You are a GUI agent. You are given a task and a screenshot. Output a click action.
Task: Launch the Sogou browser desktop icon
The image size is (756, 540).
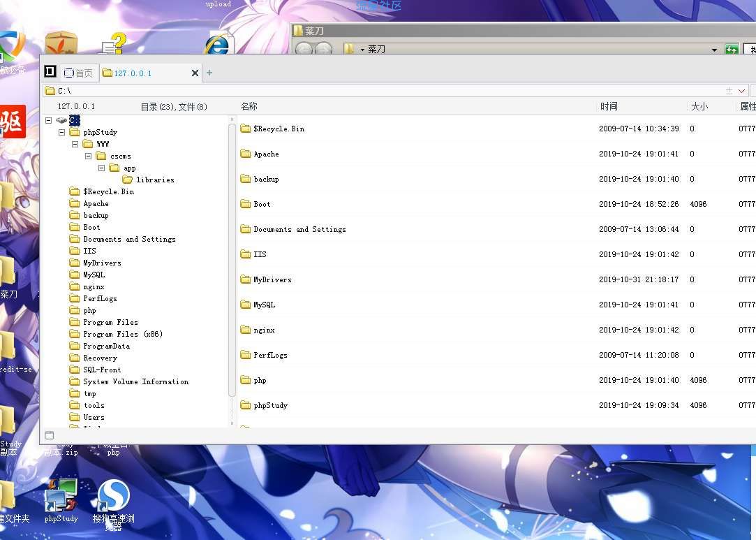coord(113,497)
